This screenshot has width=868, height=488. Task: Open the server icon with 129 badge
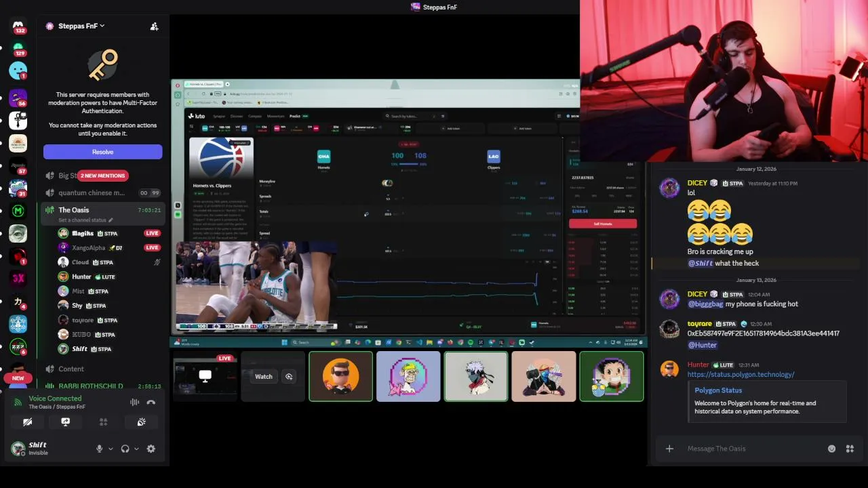[x=18, y=48]
